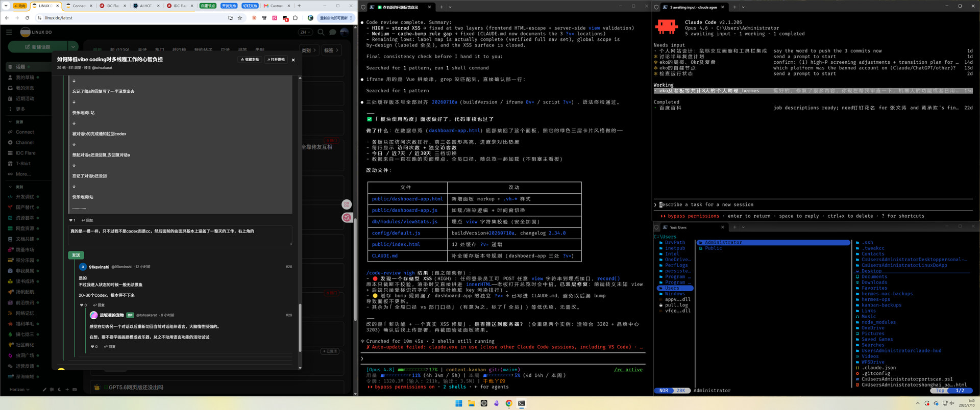The image size is (980, 410).
Task: Open the LINUX DO forum search
Action: pyautogui.click(x=321, y=32)
